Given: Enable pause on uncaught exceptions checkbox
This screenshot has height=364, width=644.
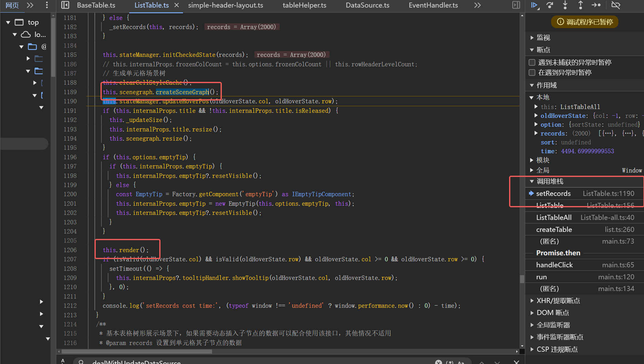Looking at the screenshot, I should tap(532, 63).
